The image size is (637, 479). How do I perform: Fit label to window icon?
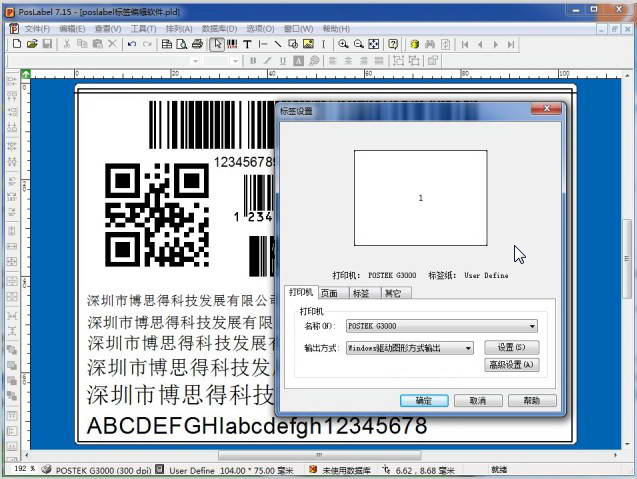pos(374,44)
